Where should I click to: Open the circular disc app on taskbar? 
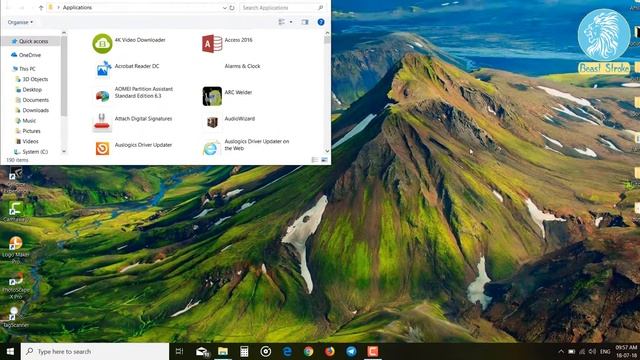(266, 351)
